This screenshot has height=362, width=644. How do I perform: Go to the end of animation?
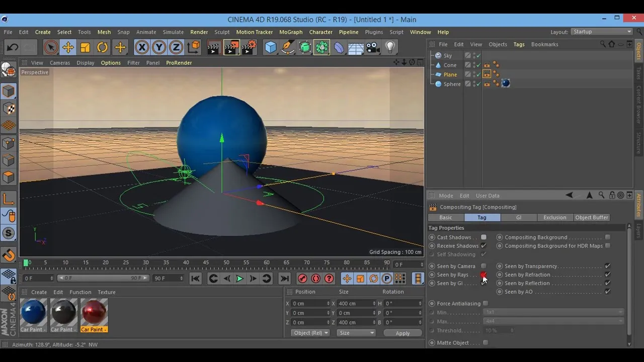coord(284,279)
